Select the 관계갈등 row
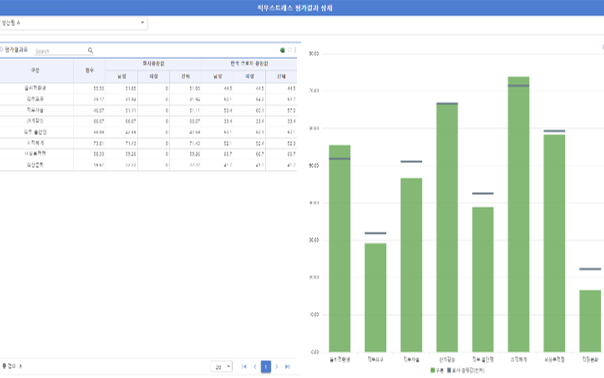This screenshot has width=604, height=378. [x=148, y=121]
